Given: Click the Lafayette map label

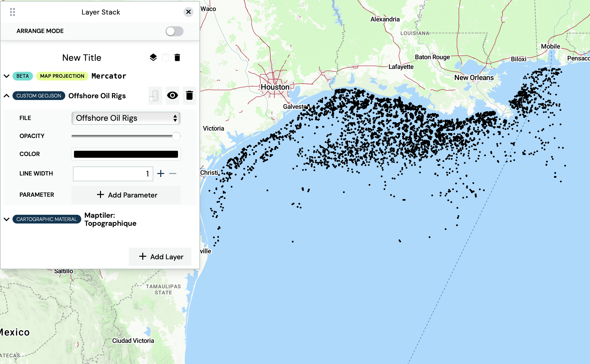Looking at the screenshot, I should (x=401, y=67).
